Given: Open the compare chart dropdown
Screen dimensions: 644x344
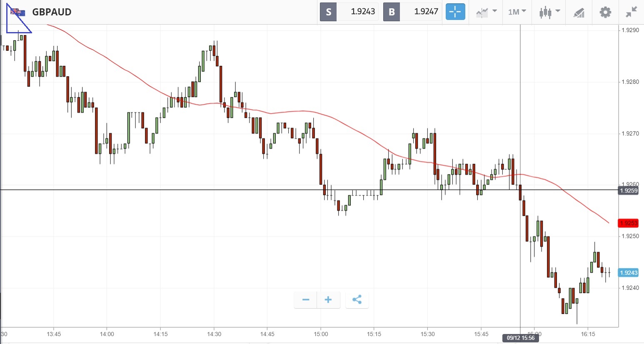Looking at the screenshot, I should (x=486, y=12).
